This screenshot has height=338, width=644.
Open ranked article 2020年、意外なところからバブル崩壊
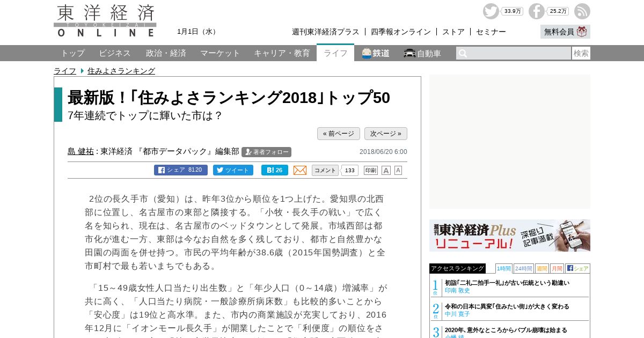coord(506,330)
